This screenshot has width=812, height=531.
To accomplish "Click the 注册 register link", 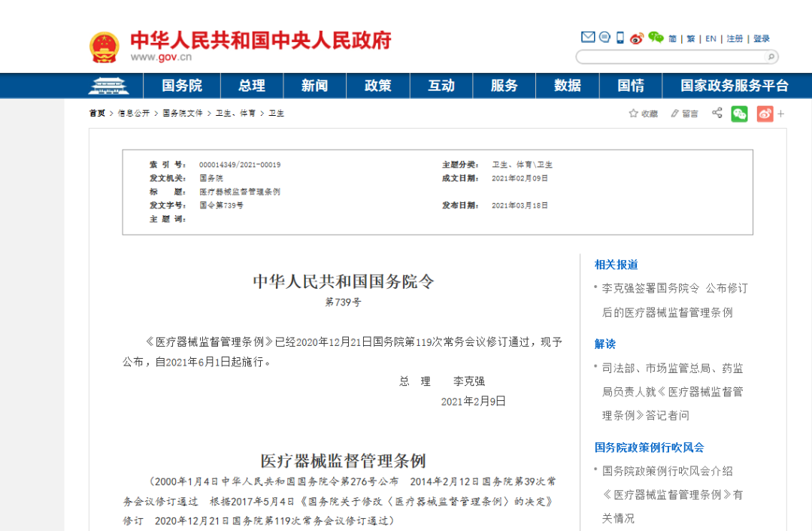I will (x=736, y=36).
